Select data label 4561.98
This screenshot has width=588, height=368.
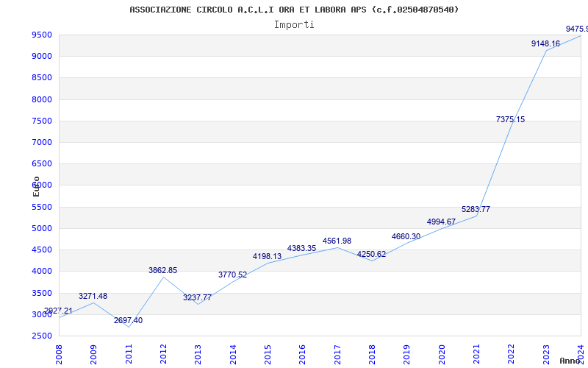[x=337, y=241]
